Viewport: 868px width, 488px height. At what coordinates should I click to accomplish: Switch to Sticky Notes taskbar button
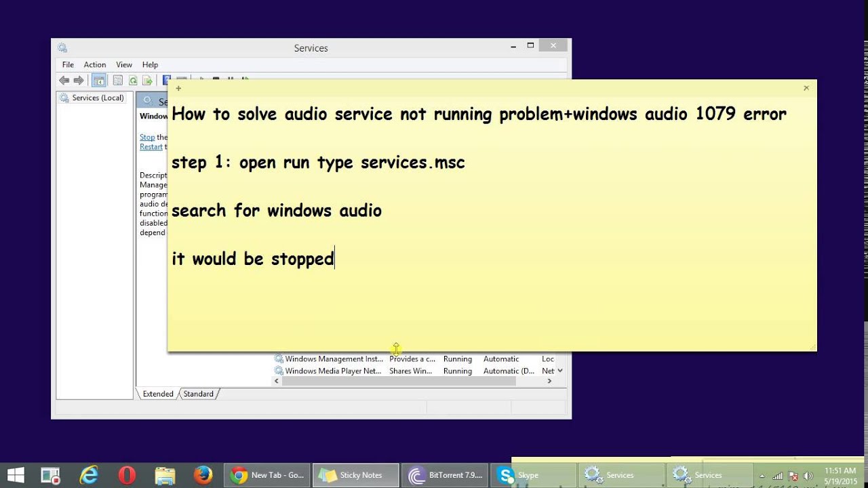pos(355,475)
